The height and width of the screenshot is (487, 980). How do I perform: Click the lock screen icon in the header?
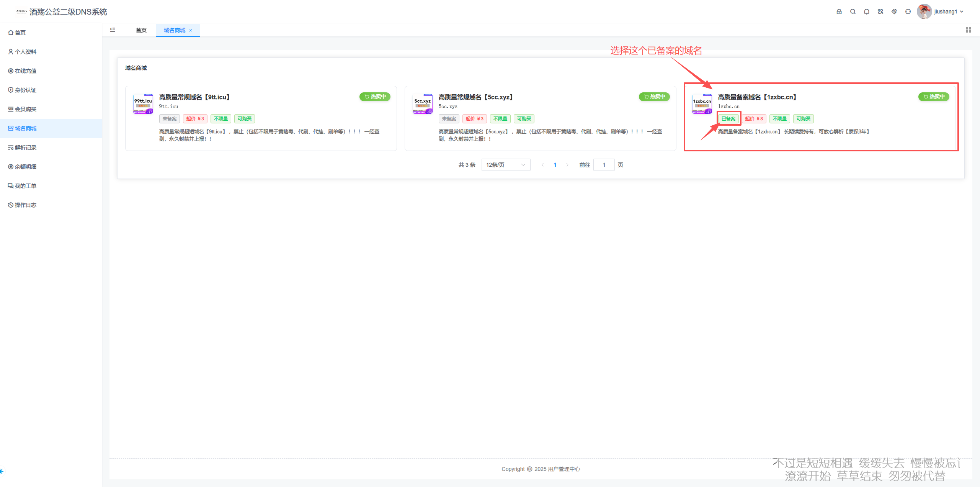pos(839,11)
